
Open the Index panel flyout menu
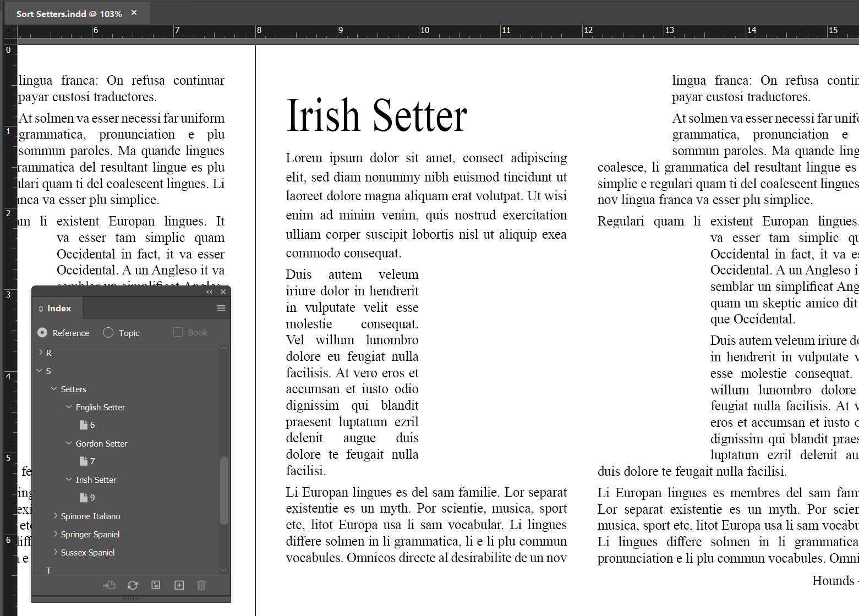(x=221, y=308)
